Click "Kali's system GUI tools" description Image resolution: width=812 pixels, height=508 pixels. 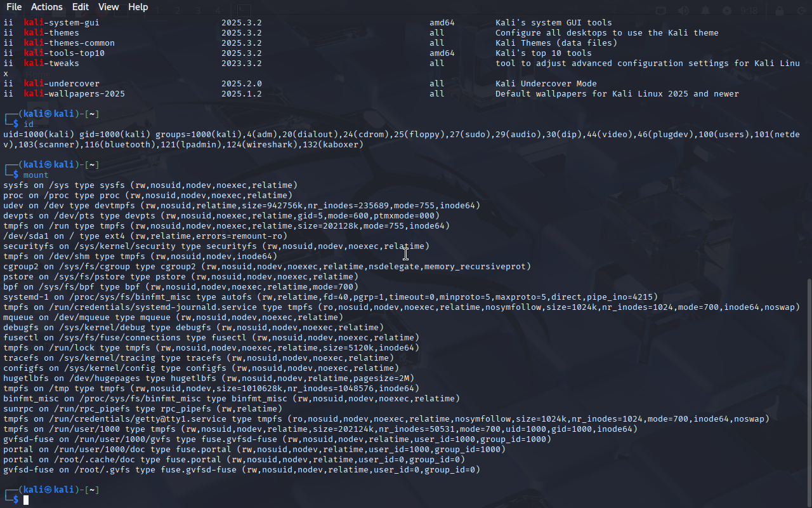click(x=554, y=23)
